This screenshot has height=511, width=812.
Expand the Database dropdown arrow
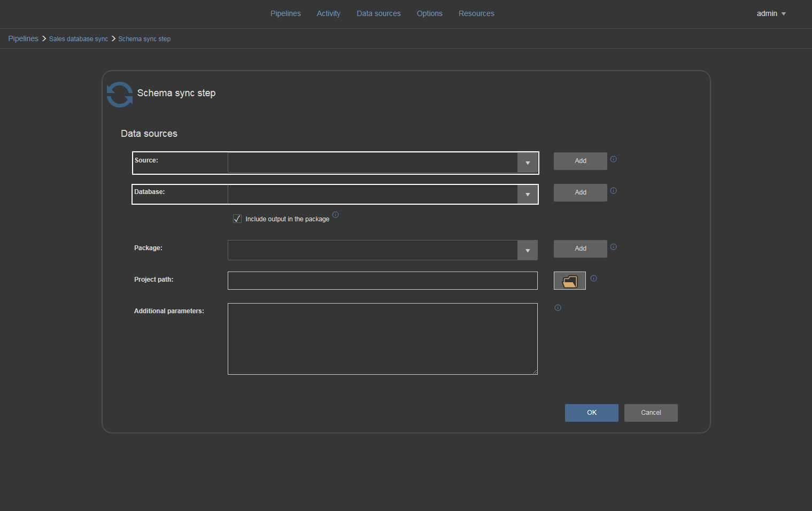[528, 195]
